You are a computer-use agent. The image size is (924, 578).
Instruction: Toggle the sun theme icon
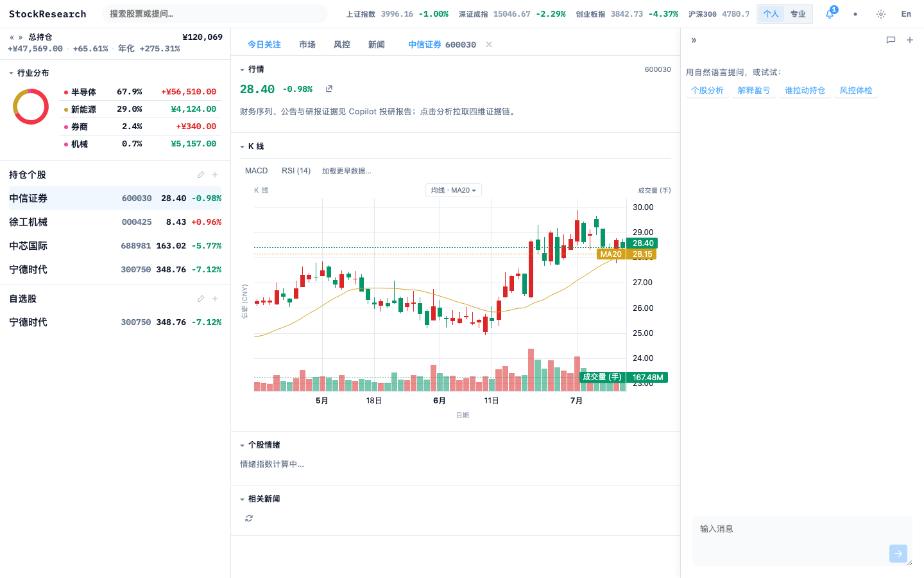coord(881,14)
